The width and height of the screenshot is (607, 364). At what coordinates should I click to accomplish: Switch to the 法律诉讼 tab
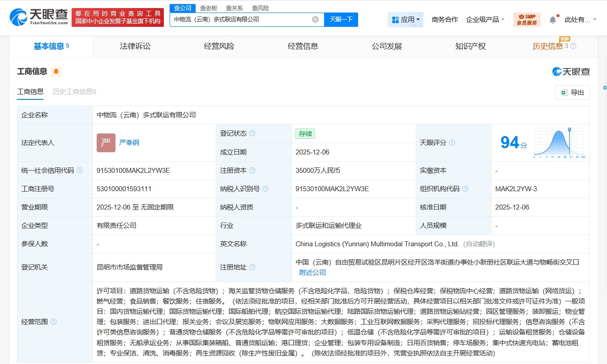click(135, 46)
